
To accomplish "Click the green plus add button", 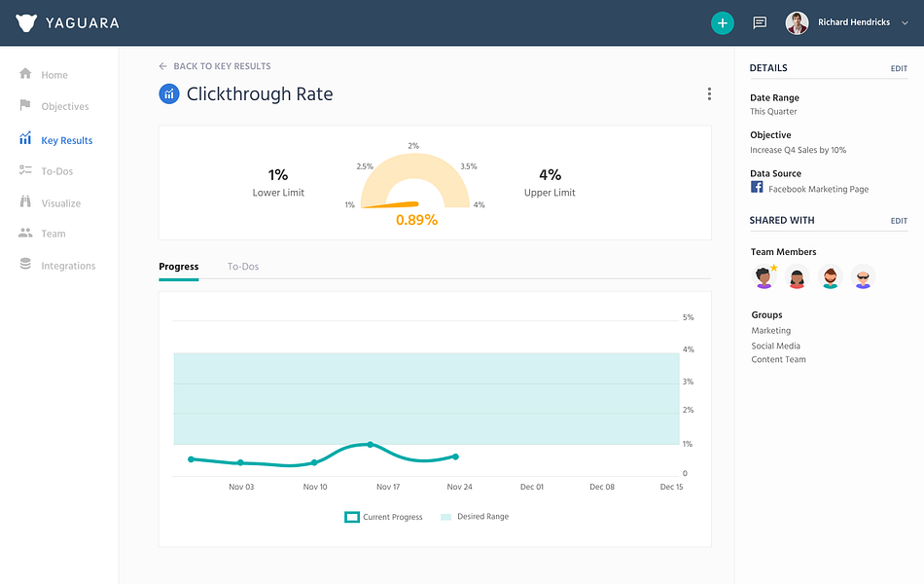I will pyautogui.click(x=722, y=23).
